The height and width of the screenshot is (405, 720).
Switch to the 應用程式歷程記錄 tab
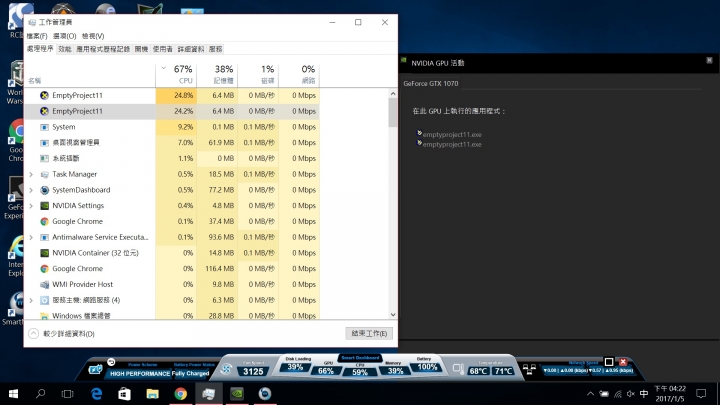[x=103, y=49]
